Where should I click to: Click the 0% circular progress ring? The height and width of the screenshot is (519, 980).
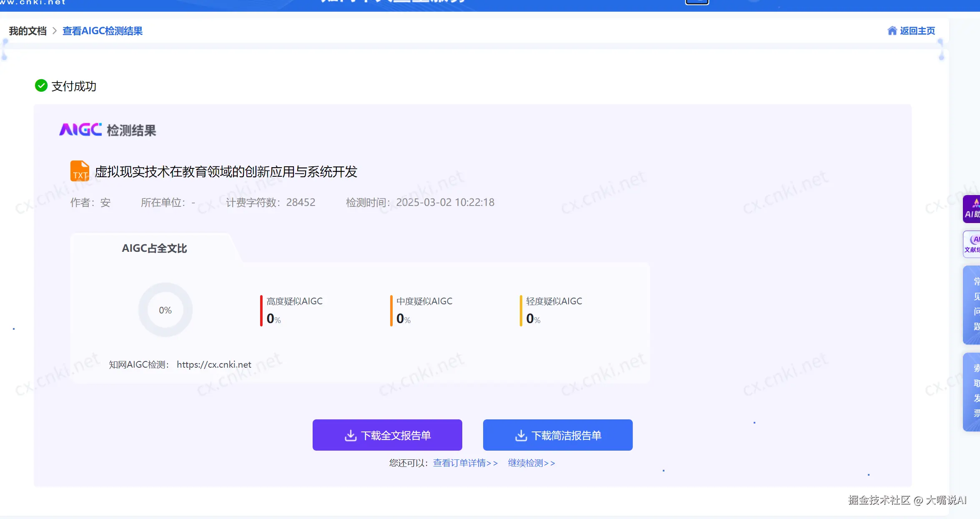point(165,310)
